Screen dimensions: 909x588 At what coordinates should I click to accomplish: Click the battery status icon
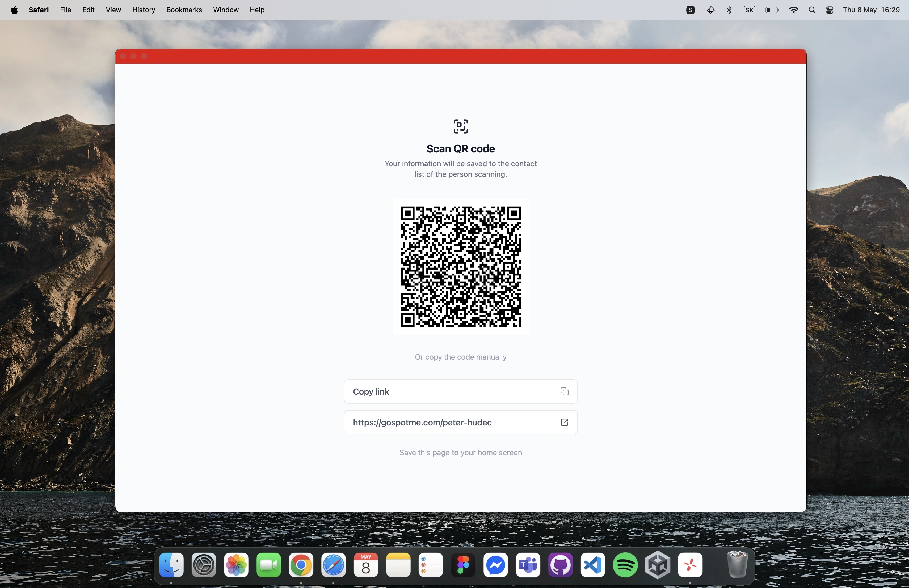[x=772, y=10]
